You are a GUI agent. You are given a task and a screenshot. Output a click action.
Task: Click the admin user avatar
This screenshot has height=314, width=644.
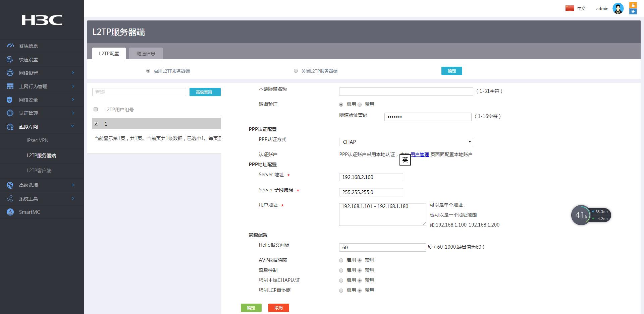click(618, 8)
